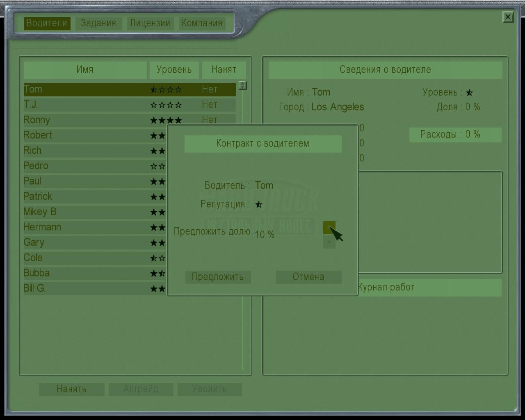Screen dimensions: 525x420
Task: Select driver Rich in the list
Action: point(95,151)
